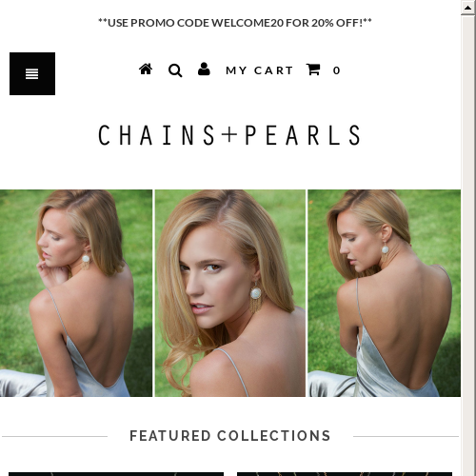Image resolution: width=476 pixels, height=476 pixels.
Task: Open the right featured collection tile
Action: [345, 474]
